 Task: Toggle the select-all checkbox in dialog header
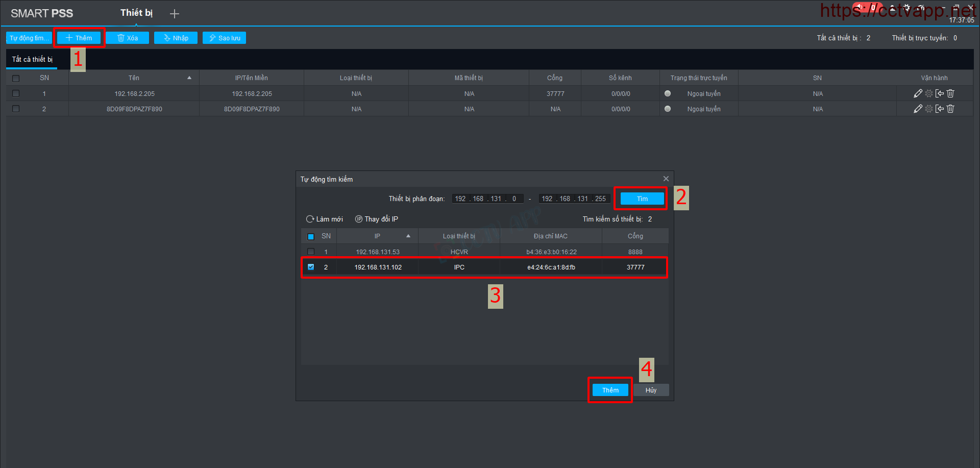[311, 236]
